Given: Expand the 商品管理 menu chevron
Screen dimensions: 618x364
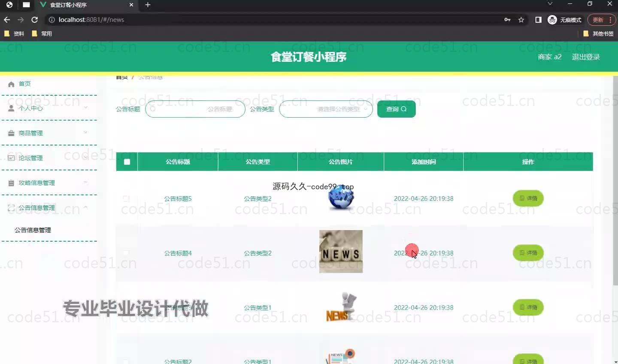Looking at the screenshot, I should click(x=86, y=132).
